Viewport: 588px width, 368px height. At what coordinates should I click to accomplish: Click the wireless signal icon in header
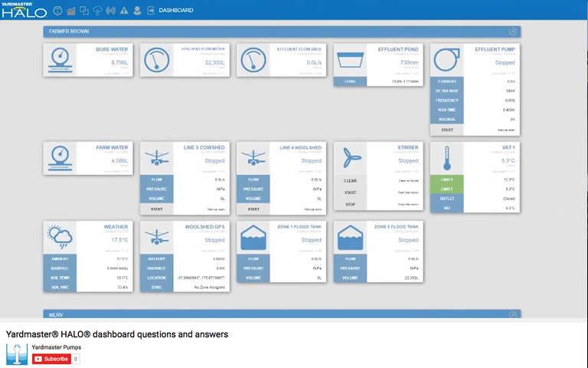[x=110, y=11]
